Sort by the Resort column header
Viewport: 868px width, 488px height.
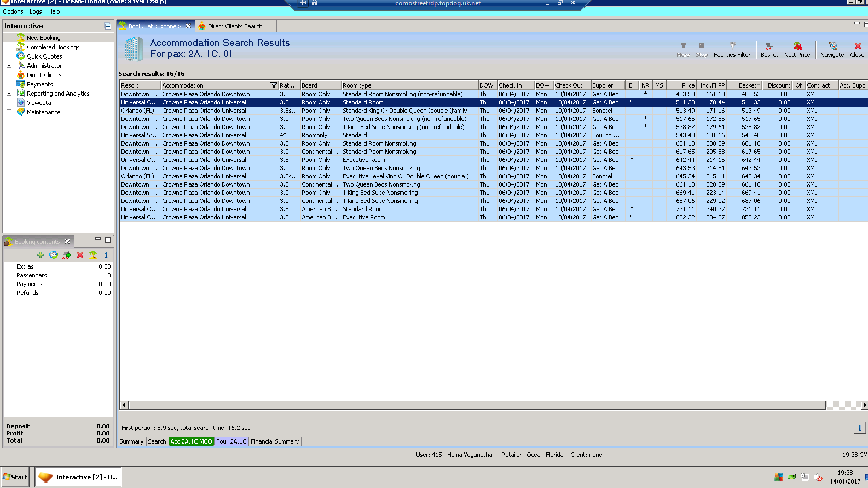pos(140,85)
